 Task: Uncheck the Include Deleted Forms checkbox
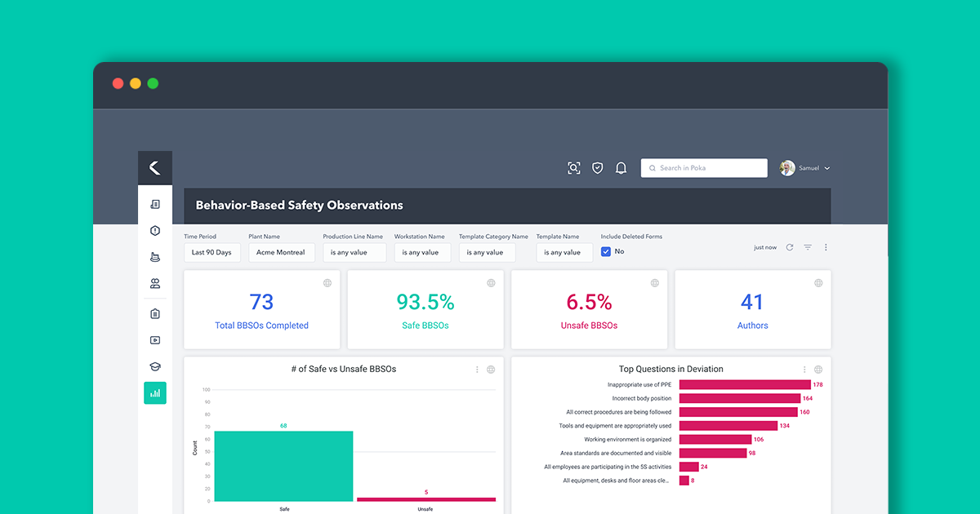coord(604,251)
